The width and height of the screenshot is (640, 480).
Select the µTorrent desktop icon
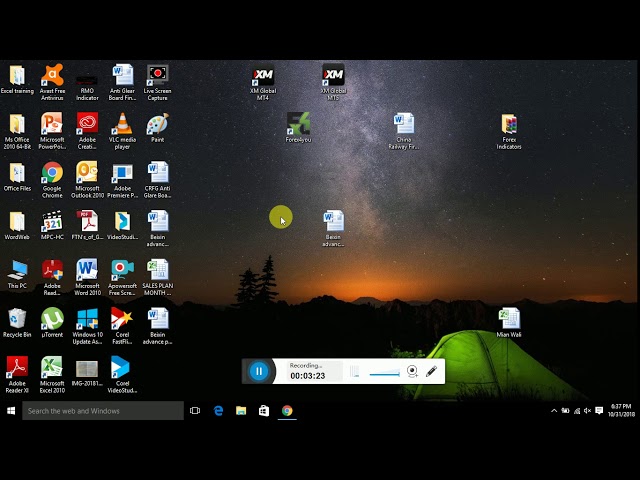tap(52, 319)
